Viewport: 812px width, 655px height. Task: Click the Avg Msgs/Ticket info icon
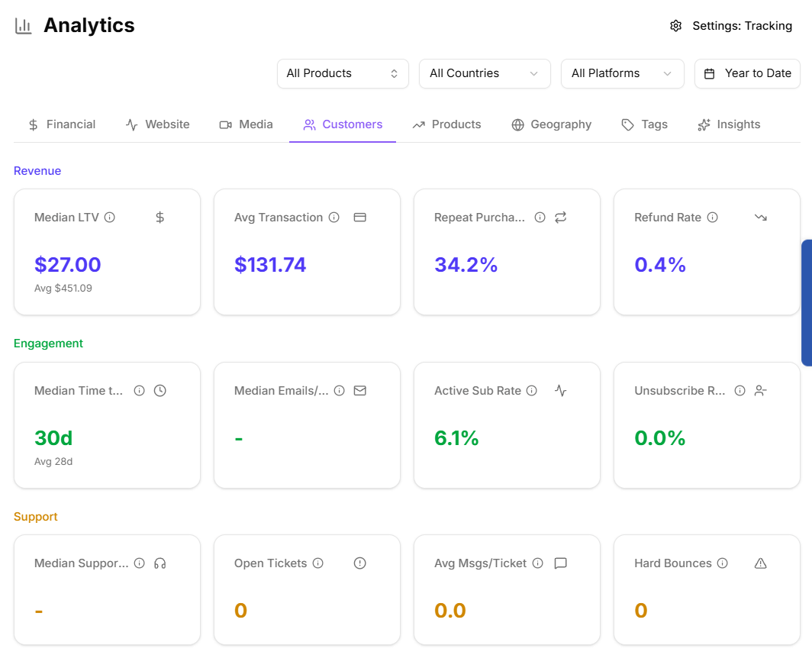(x=538, y=563)
